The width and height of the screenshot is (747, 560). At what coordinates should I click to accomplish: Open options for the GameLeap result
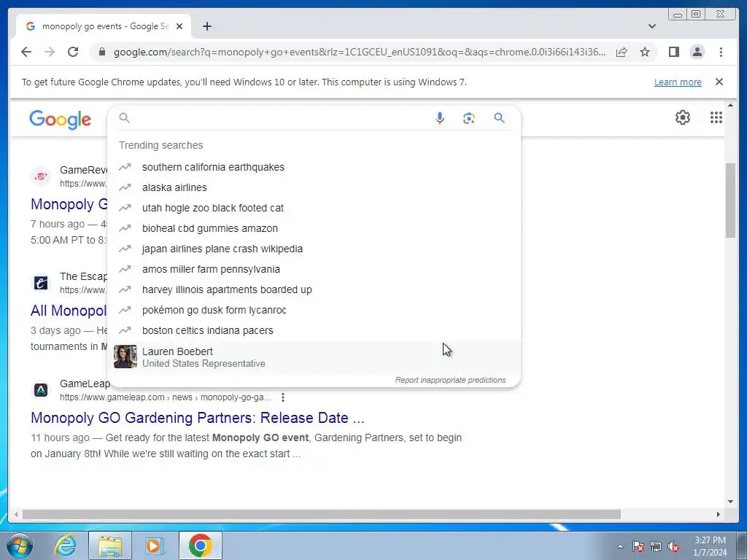283,397
